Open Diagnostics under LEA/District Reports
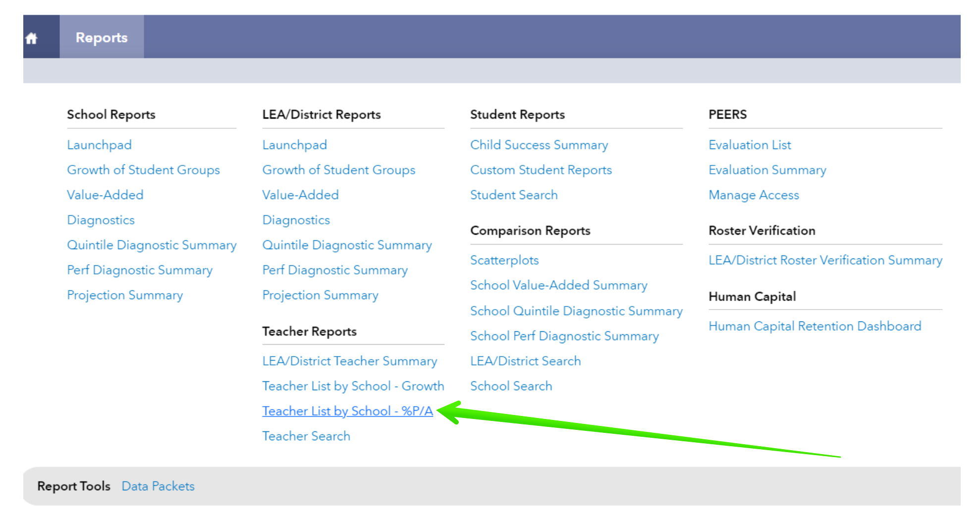Image resolution: width=980 pixels, height=519 pixels. pyautogui.click(x=296, y=220)
